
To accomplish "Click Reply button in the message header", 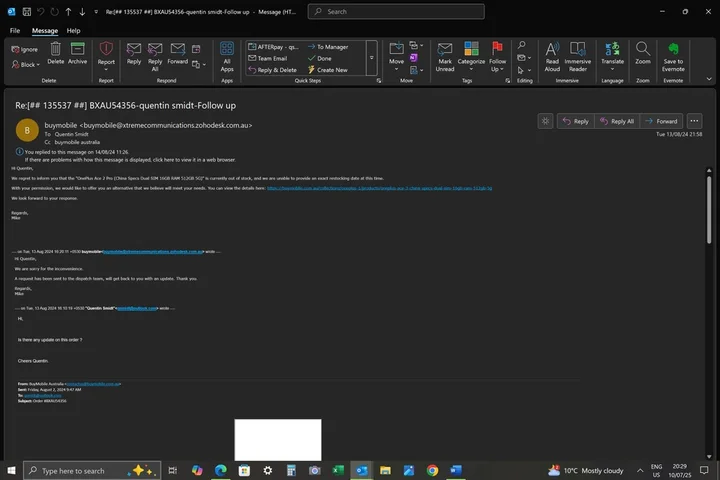I will coord(576,121).
